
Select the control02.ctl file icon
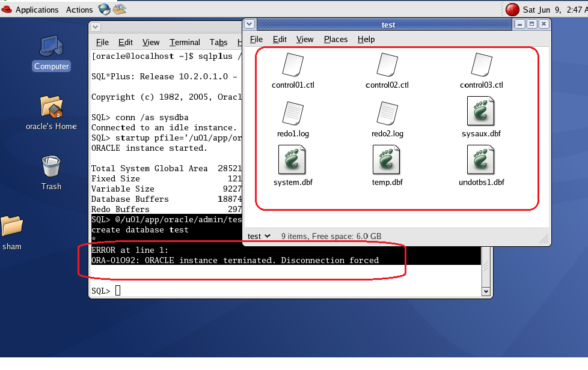click(x=387, y=65)
